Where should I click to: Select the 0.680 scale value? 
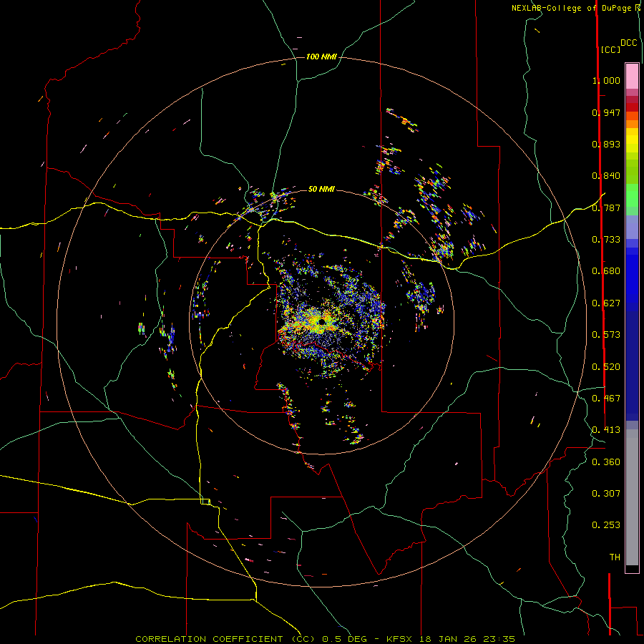[x=606, y=271]
